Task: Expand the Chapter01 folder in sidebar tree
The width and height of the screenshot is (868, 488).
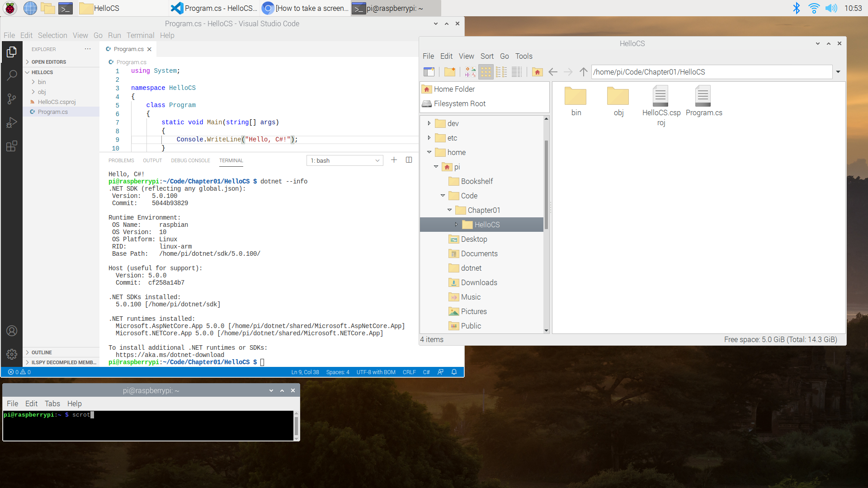Action: point(449,210)
